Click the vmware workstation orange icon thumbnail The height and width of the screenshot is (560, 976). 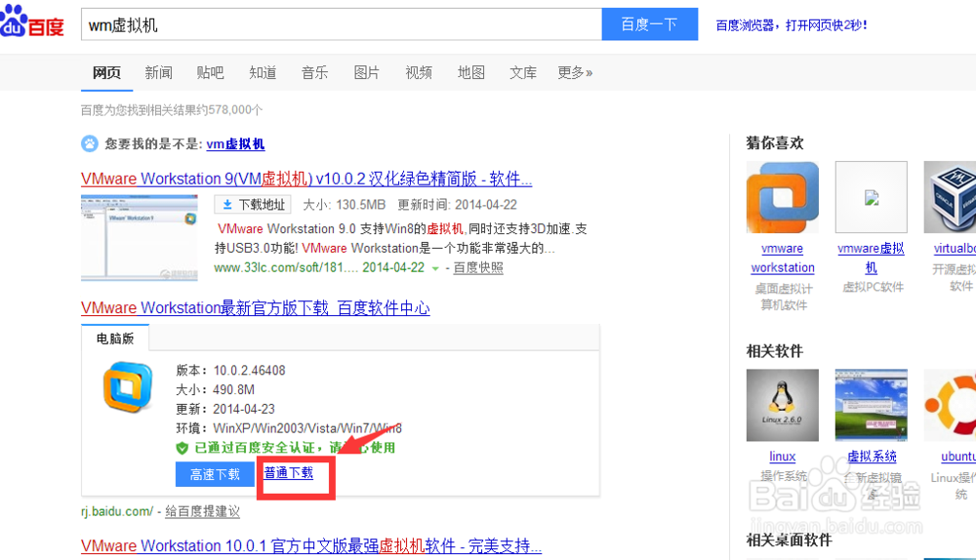tap(783, 197)
